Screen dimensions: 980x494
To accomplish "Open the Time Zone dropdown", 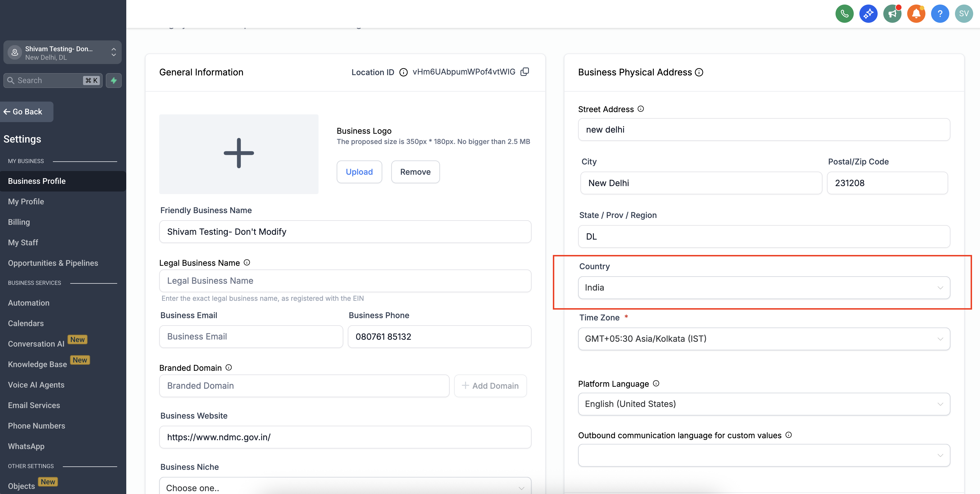I will (764, 339).
